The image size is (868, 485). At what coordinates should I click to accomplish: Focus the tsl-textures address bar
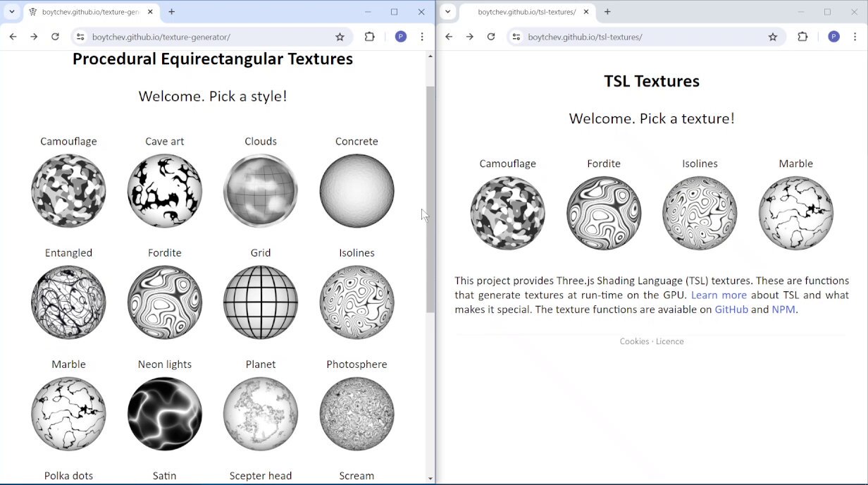tap(647, 37)
